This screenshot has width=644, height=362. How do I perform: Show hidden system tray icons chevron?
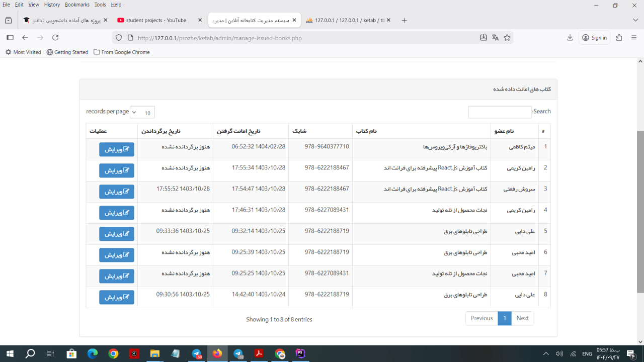[x=546, y=353]
